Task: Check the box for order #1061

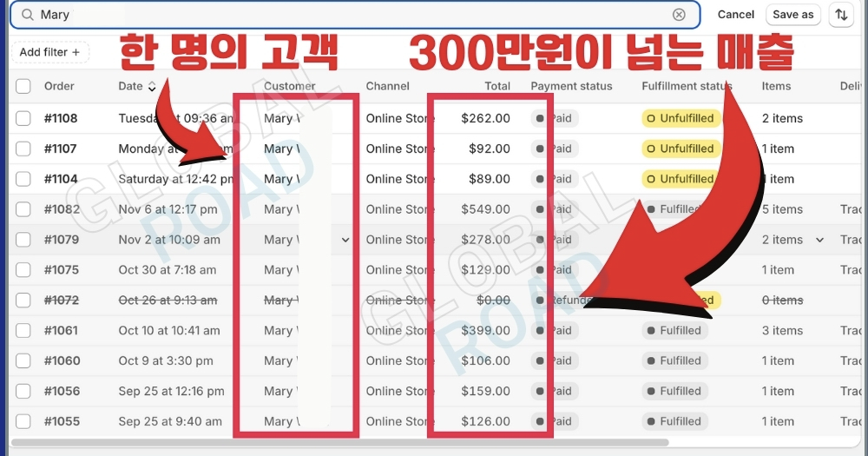Action: coord(23,330)
